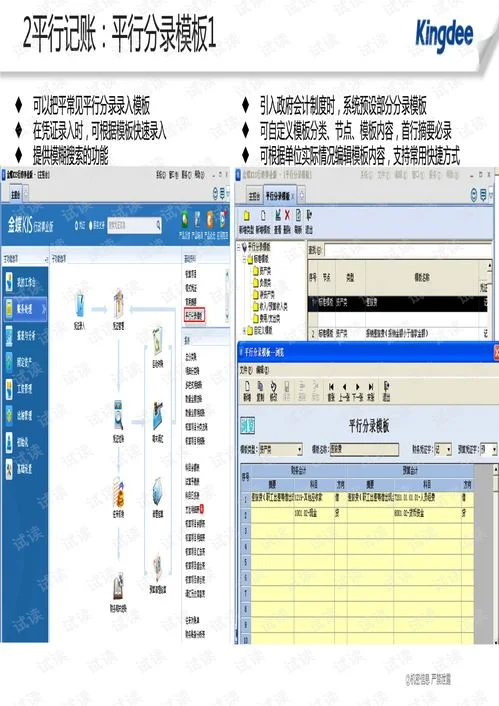
Task: Click 退出 icon in browse dialog toolbar
Action: coord(386,386)
